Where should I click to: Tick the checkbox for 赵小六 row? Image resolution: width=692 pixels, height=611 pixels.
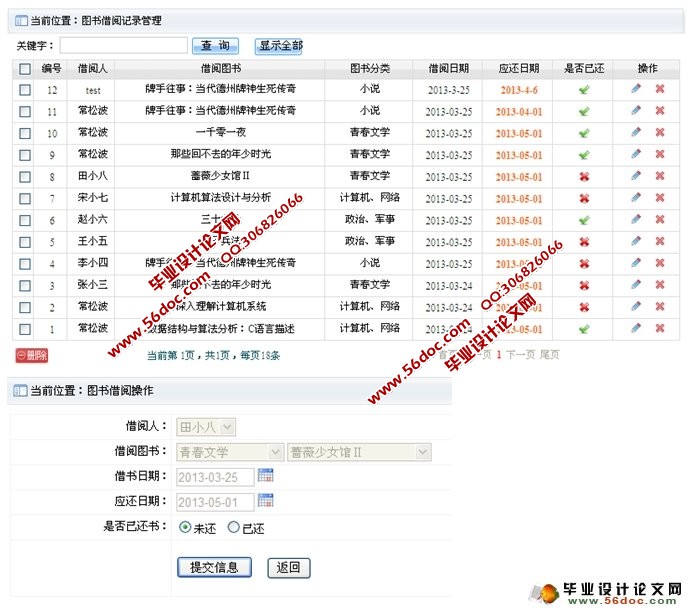point(25,220)
